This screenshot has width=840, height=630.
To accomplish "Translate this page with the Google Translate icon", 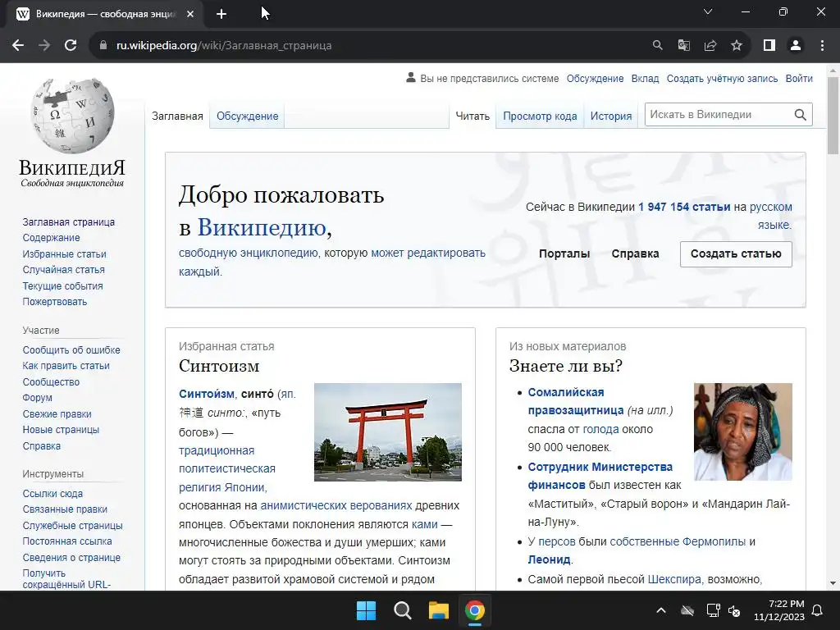I will pos(683,46).
